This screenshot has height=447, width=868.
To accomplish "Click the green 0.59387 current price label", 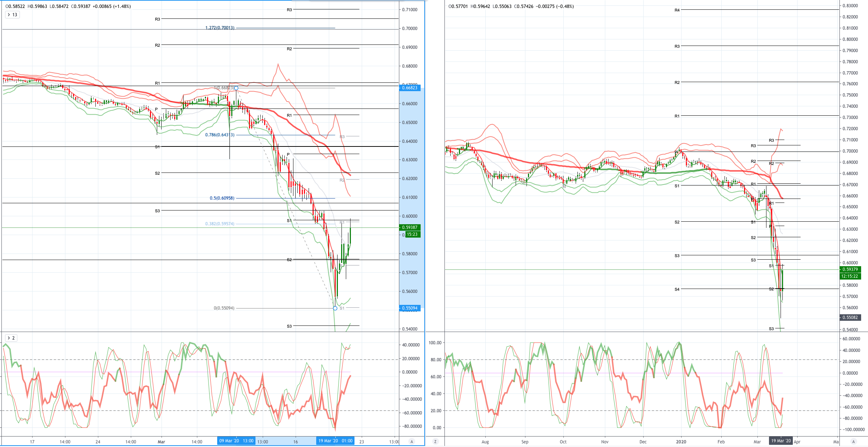I will [410, 227].
